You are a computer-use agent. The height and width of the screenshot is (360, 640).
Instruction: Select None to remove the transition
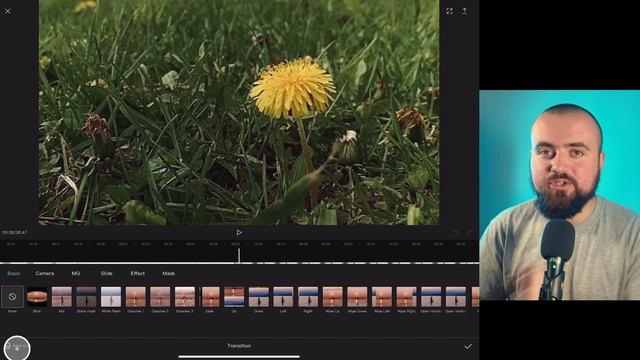pyautogui.click(x=12, y=297)
